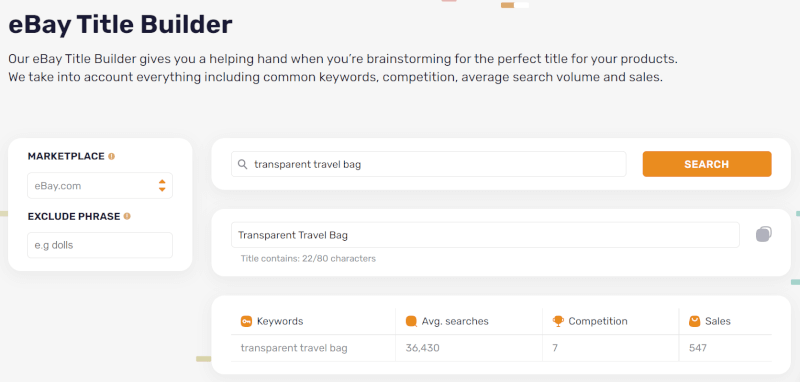This screenshot has width=800, height=382.
Task: Click the magnifier icon in the search box
Action: coord(243,164)
